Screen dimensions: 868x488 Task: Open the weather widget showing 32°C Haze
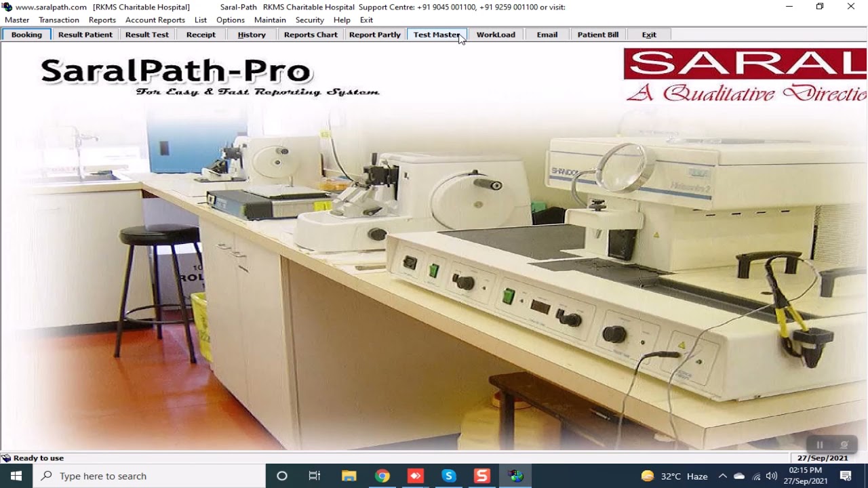[674, 476]
